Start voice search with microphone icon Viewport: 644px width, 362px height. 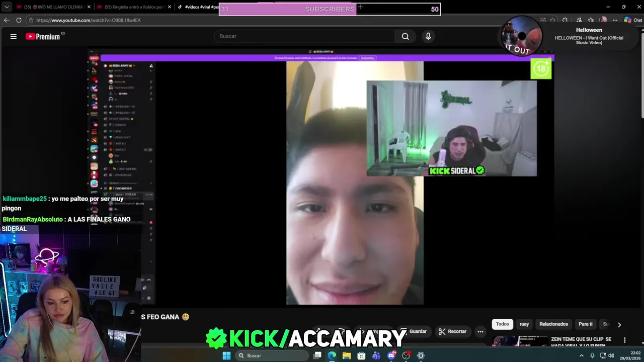(x=428, y=36)
